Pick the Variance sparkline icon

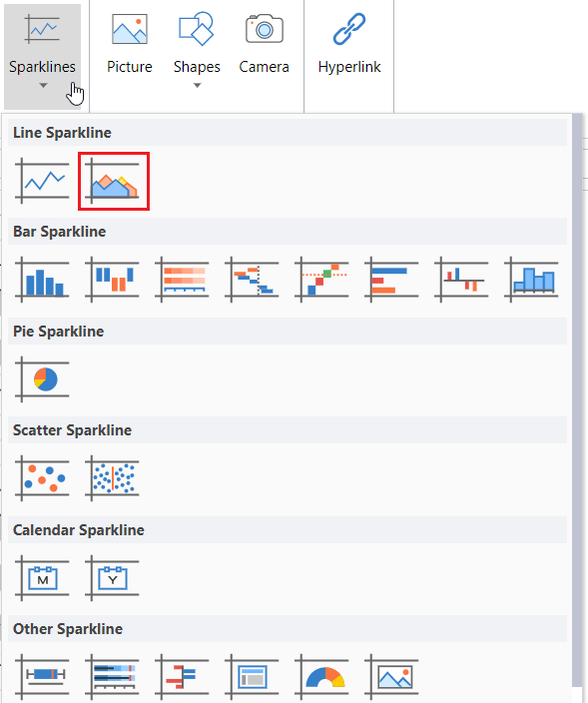pyautogui.click(x=461, y=280)
